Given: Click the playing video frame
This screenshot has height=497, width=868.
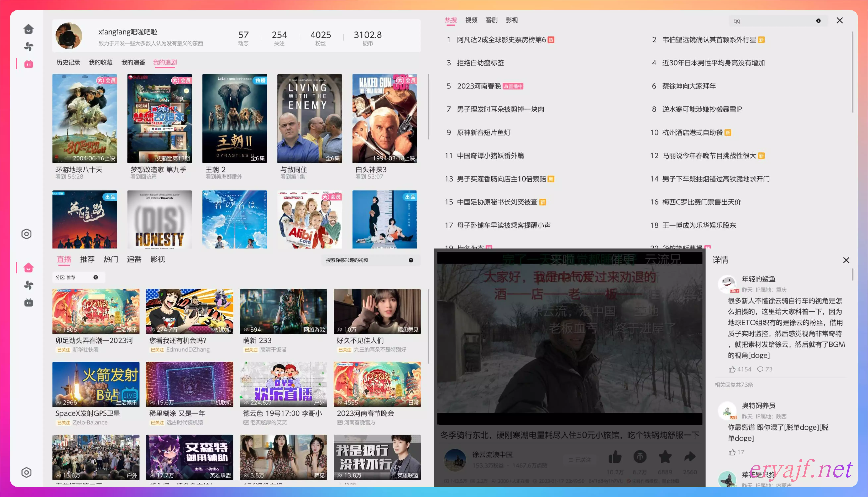Looking at the screenshot, I should pyautogui.click(x=570, y=338).
